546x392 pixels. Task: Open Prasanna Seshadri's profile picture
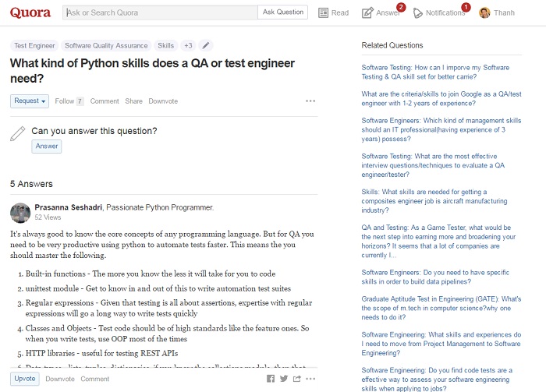click(20, 212)
